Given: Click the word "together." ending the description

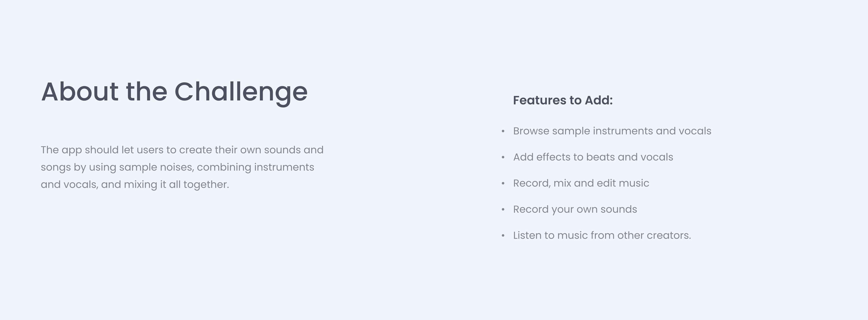Looking at the screenshot, I should pos(206,185).
